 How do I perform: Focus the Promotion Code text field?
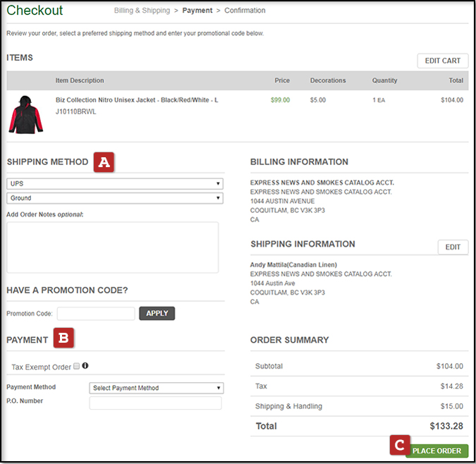96,313
